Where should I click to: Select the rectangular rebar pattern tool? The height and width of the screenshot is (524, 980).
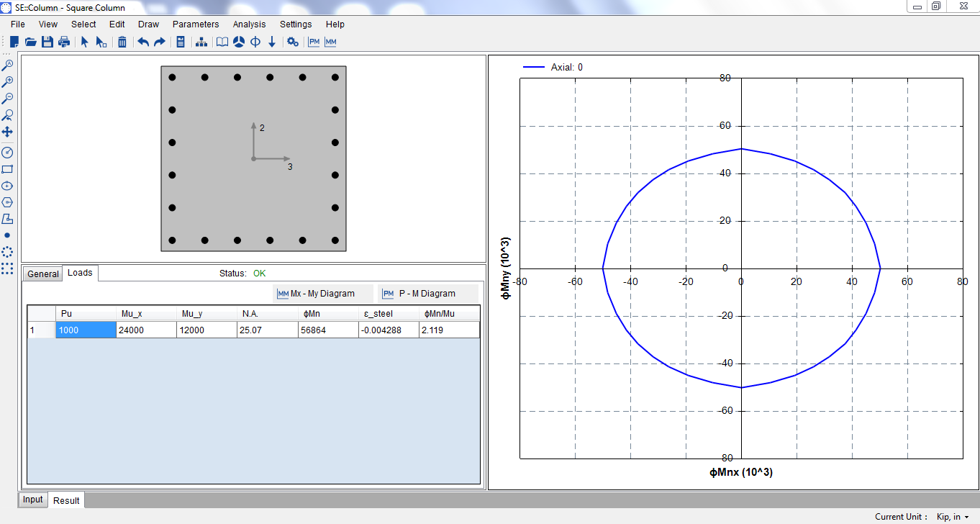7,268
